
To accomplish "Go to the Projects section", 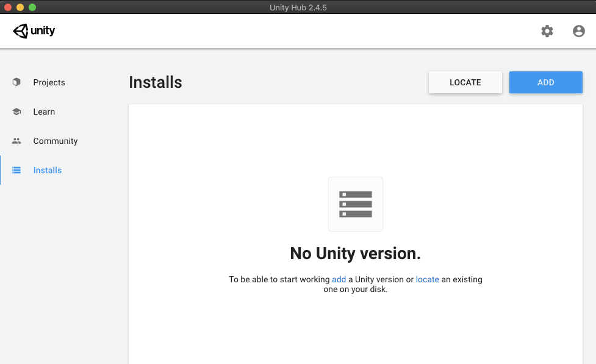I will click(x=49, y=82).
